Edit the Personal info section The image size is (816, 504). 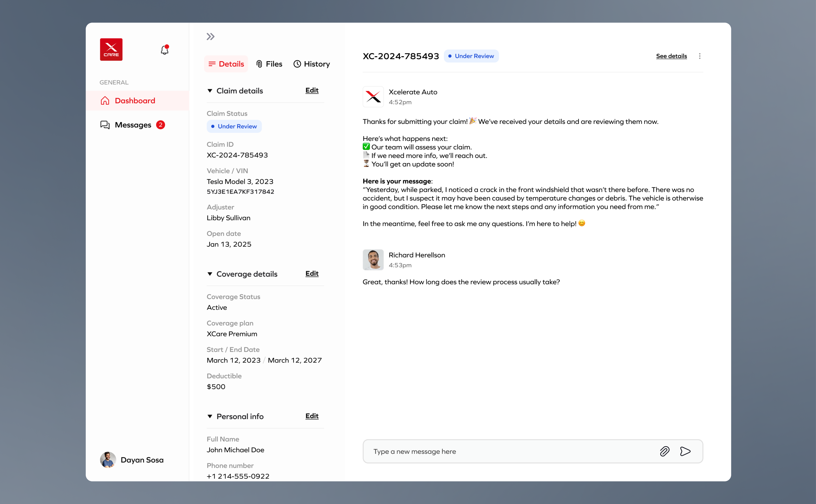pos(312,416)
